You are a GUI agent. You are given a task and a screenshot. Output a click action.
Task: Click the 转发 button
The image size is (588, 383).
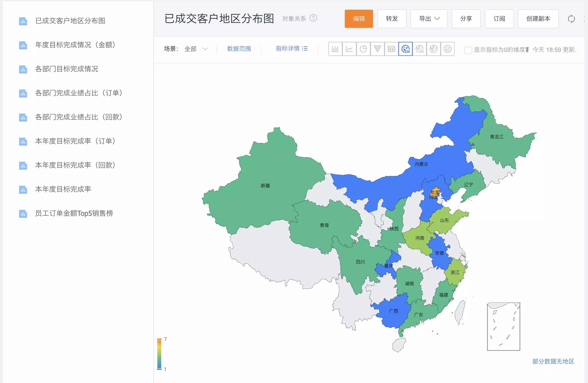[x=392, y=19]
